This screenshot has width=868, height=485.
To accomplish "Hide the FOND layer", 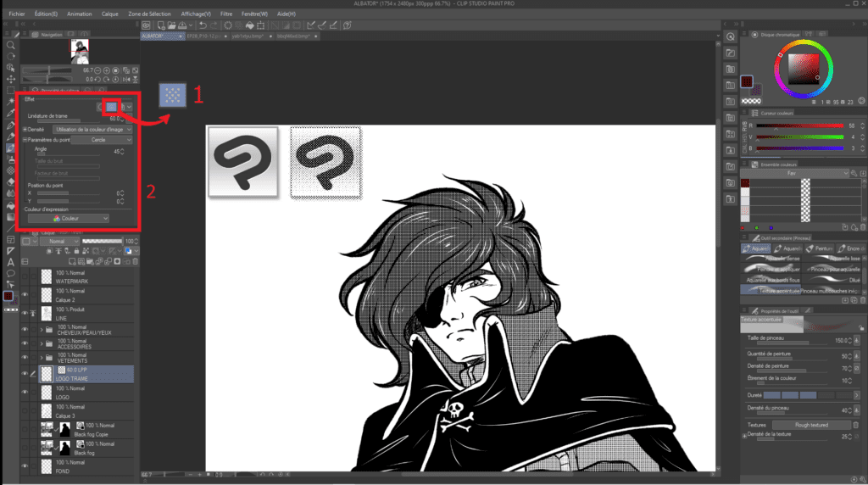I will coord(25,466).
